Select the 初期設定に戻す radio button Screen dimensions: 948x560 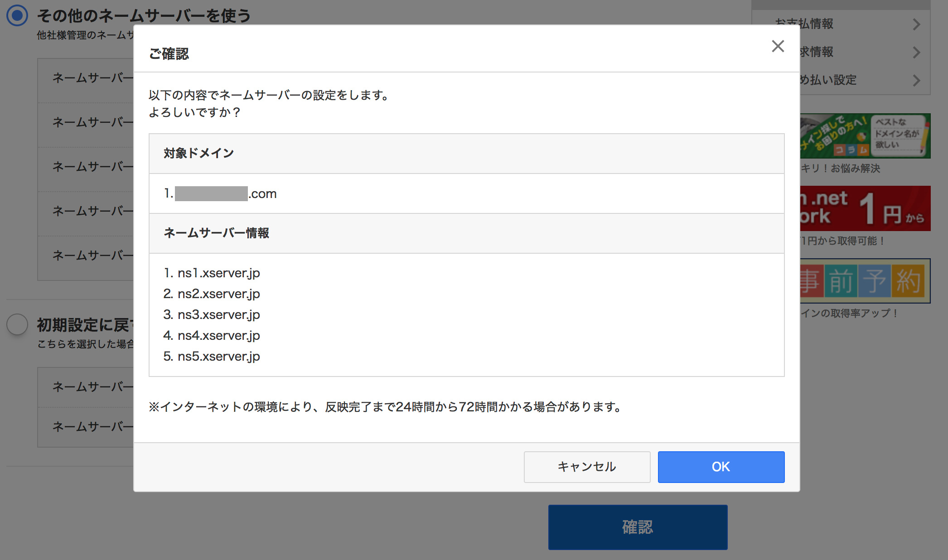point(17,324)
